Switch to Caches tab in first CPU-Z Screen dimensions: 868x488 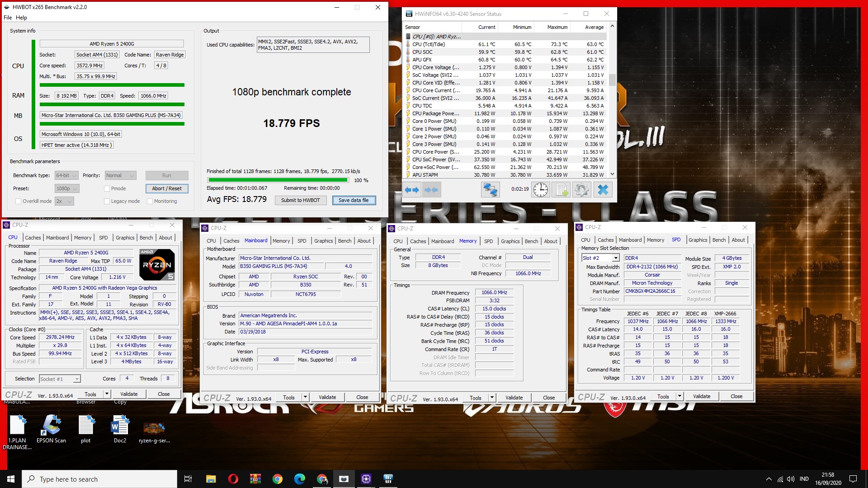(x=33, y=238)
